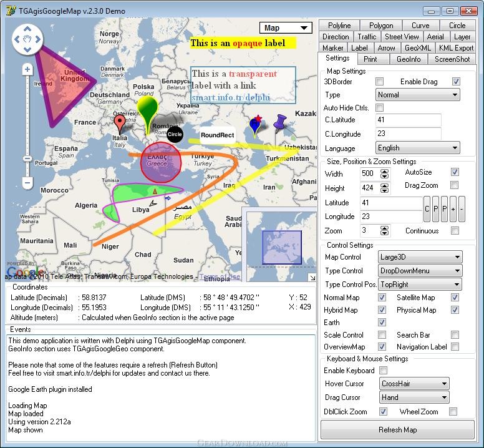Image resolution: width=484 pixels, height=448 pixels.
Task: Adjust the Height spinner arrows
Action: [x=384, y=188]
